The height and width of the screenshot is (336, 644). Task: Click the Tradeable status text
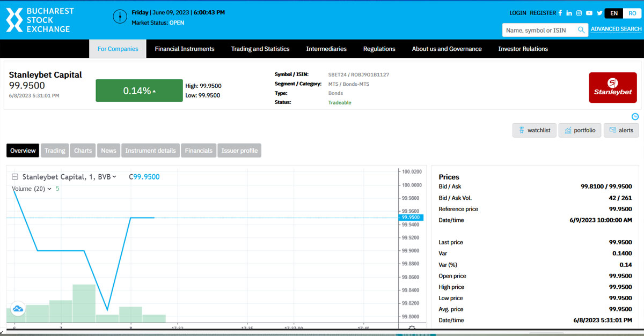340,102
